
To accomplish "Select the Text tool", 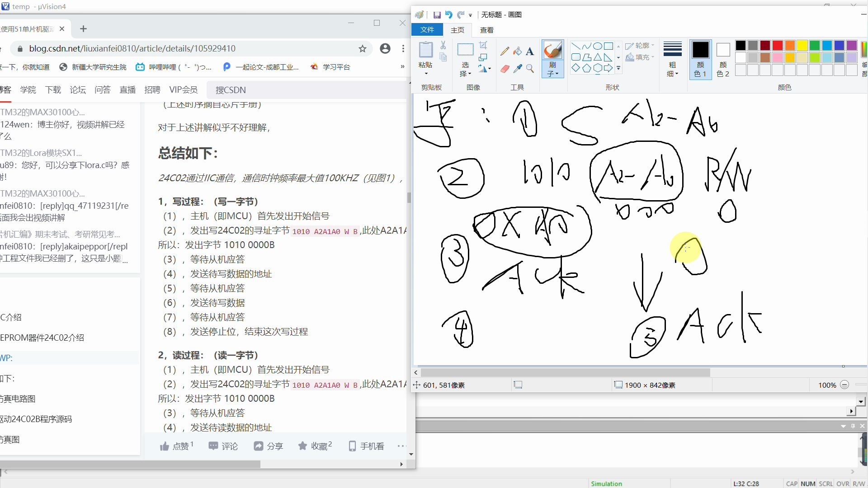I will [530, 52].
